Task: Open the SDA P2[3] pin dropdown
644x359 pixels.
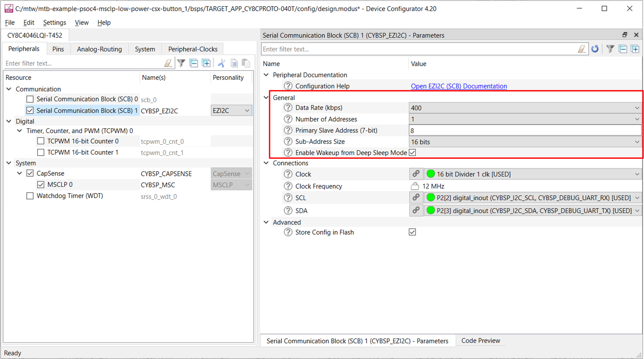Action: pyautogui.click(x=533, y=211)
